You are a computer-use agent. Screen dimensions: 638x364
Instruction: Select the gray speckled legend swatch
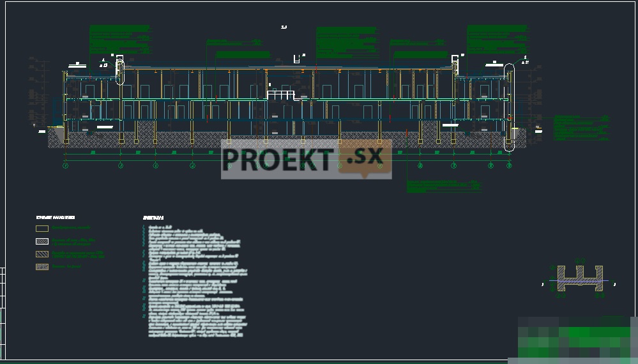pos(42,267)
